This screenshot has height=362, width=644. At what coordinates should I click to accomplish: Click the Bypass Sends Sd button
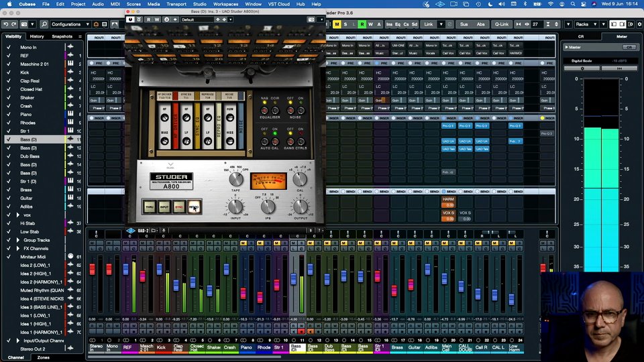415,24
